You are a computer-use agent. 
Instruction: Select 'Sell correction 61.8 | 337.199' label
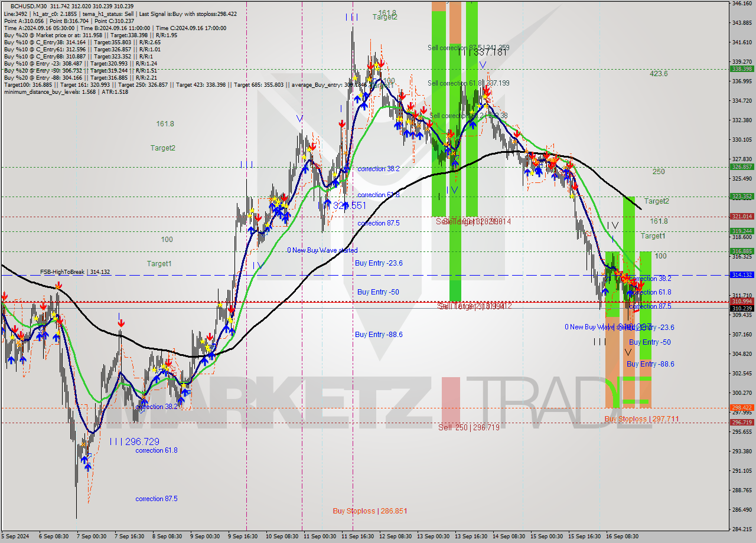468,83
